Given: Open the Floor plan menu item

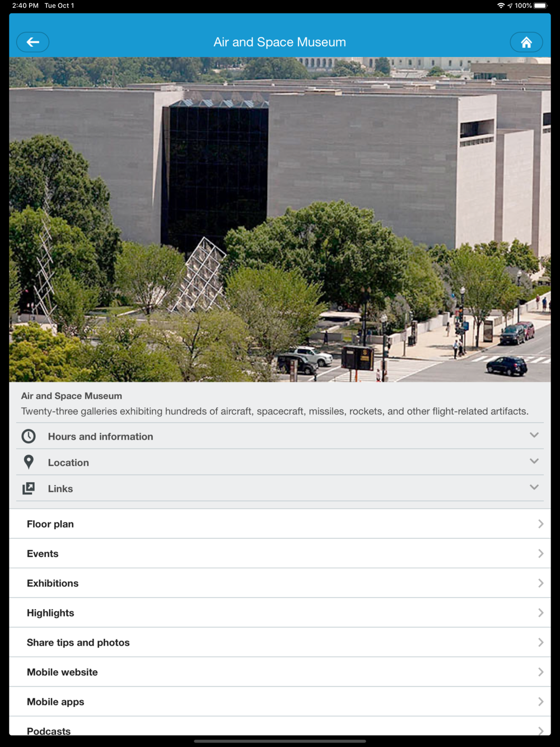Looking at the screenshot, I should pos(280,524).
